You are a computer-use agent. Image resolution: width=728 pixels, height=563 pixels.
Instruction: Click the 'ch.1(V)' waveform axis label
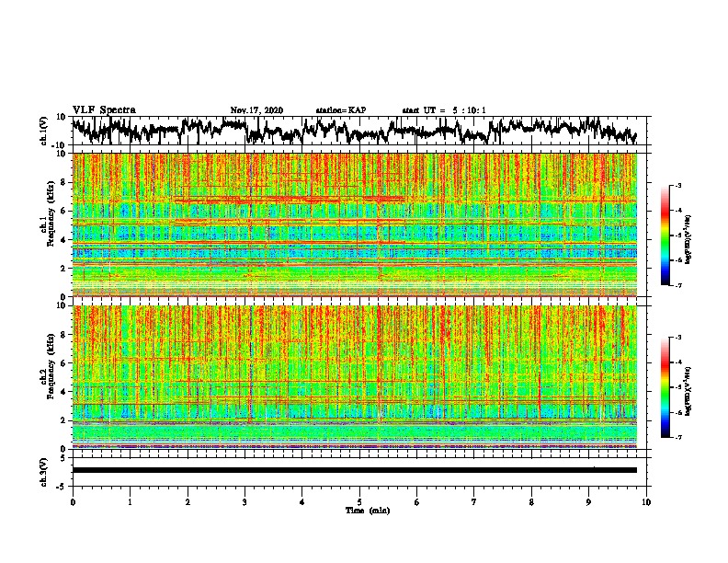[x=43, y=131]
